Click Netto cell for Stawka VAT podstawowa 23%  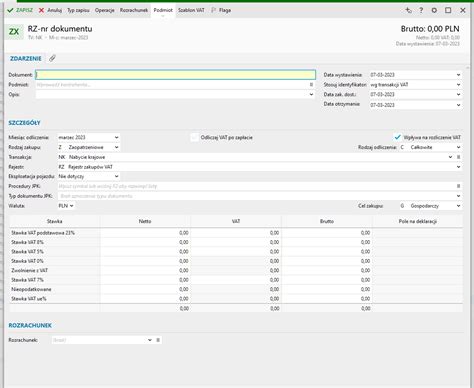tap(145, 233)
